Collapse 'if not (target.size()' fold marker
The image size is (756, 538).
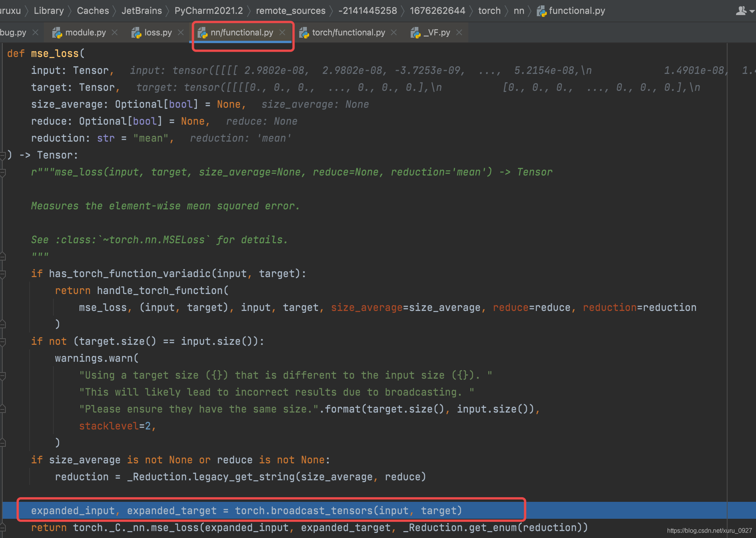[x=3, y=342]
